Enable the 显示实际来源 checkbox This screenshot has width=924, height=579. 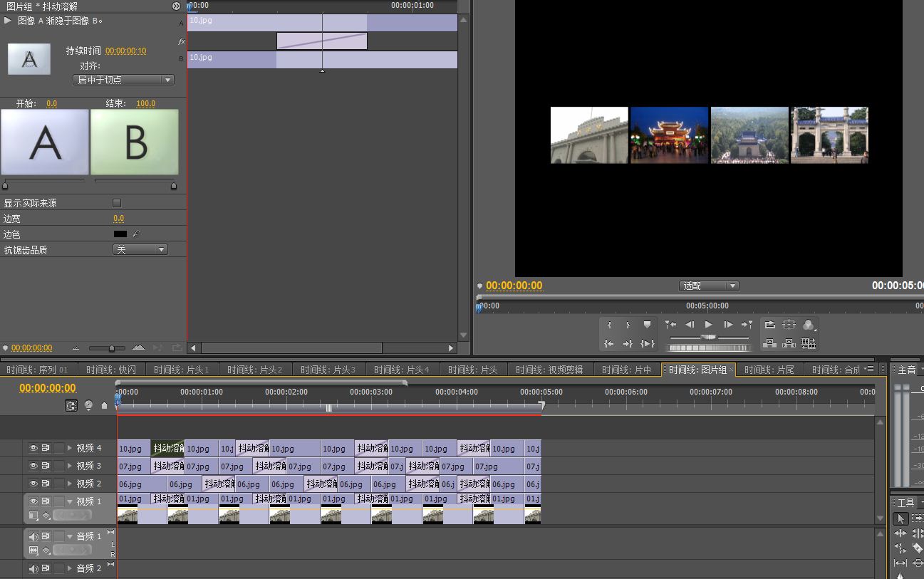point(117,203)
